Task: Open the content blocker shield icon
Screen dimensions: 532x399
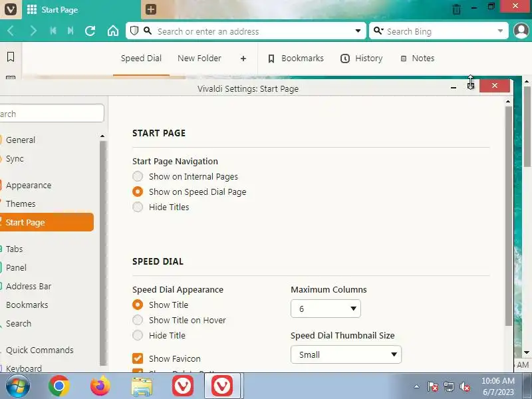Action: (x=134, y=31)
